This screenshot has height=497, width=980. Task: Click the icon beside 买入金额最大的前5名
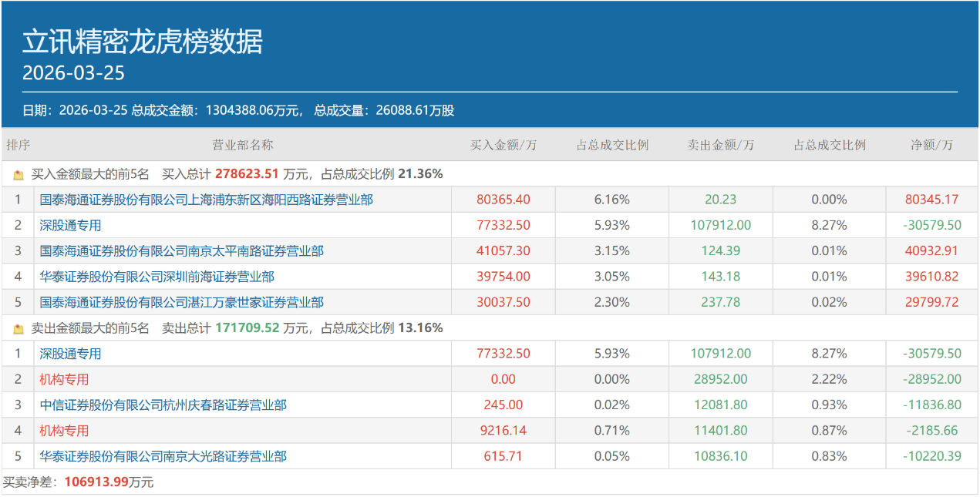coord(19,175)
